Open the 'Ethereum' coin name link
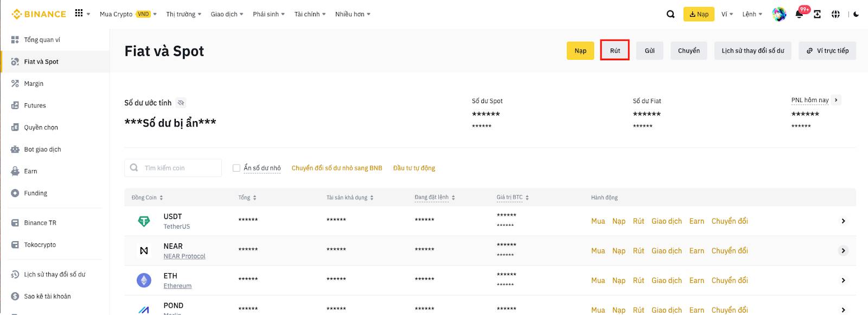 [177, 286]
